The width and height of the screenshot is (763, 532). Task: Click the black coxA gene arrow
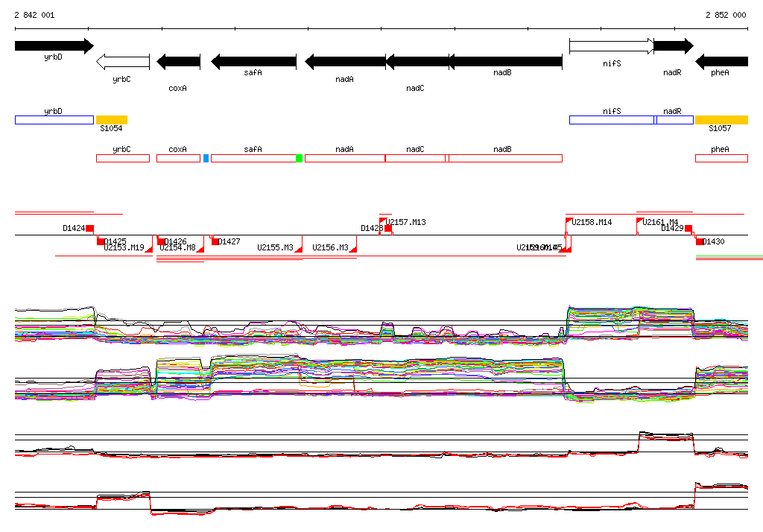[x=178, y=62]
